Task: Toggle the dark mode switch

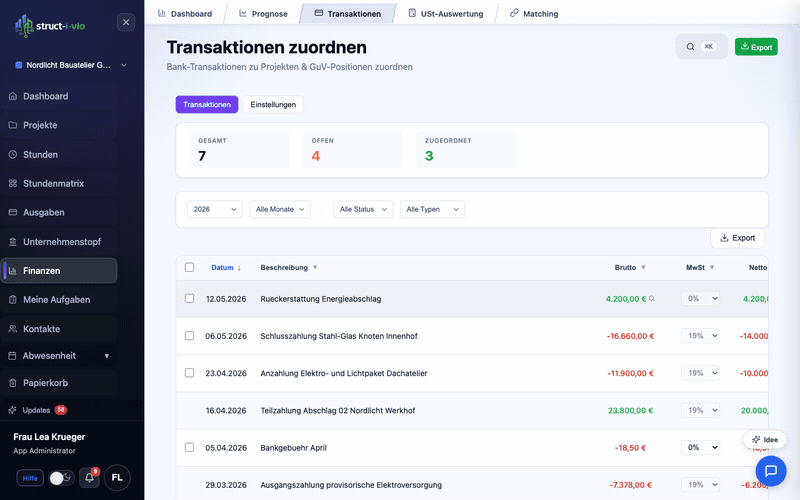Action: tap(61, 478)
